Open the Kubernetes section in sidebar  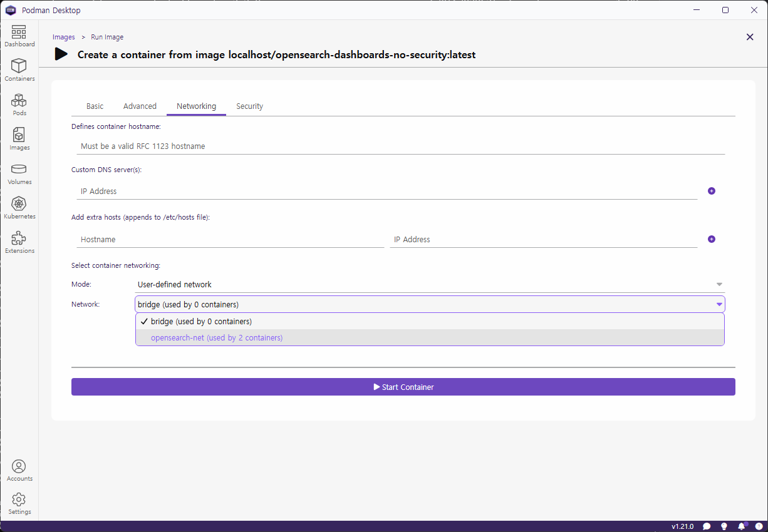19,208
